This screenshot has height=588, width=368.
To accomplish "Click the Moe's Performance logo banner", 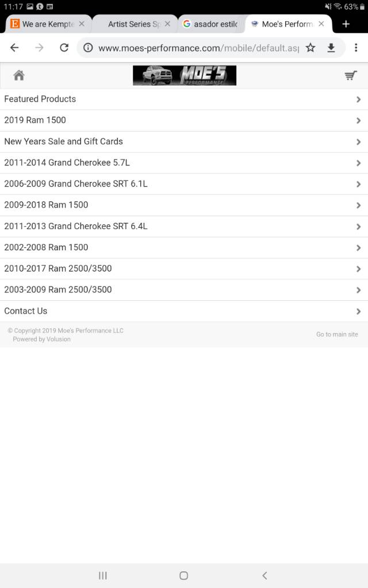I will (185, 75).
